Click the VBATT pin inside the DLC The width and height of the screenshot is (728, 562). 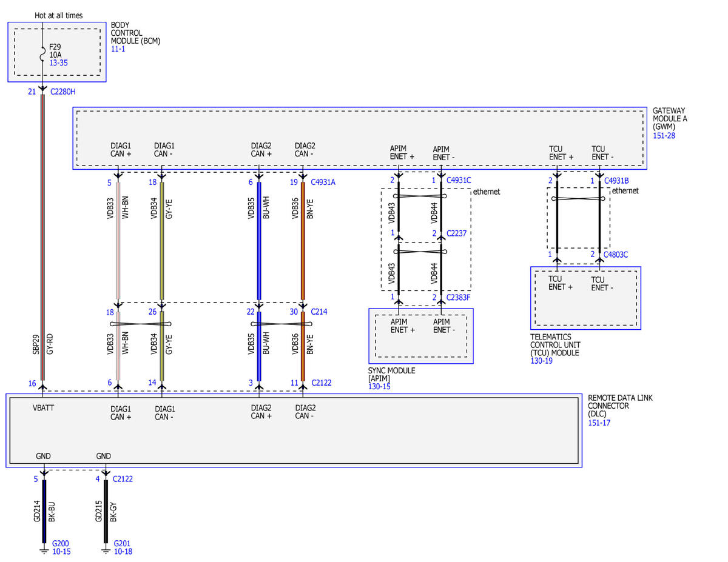tap(43, 408)
